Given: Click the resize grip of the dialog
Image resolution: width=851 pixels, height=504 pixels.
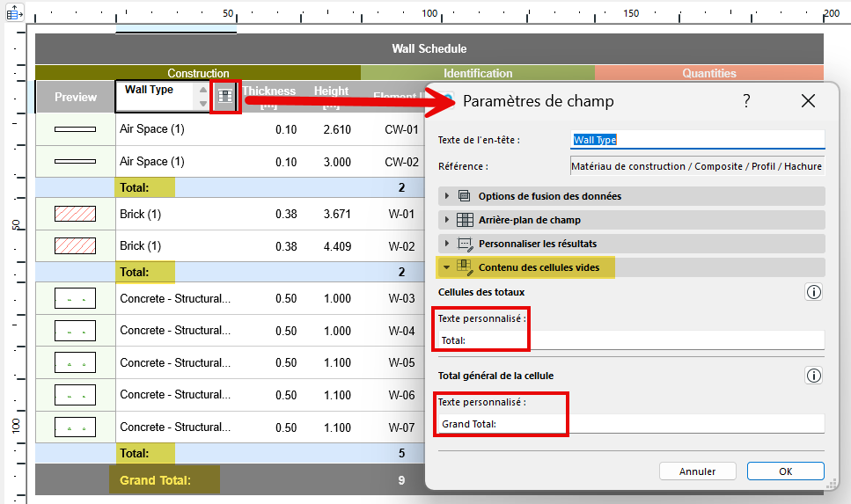Looking at the screenshot, I should click(831, 485).
